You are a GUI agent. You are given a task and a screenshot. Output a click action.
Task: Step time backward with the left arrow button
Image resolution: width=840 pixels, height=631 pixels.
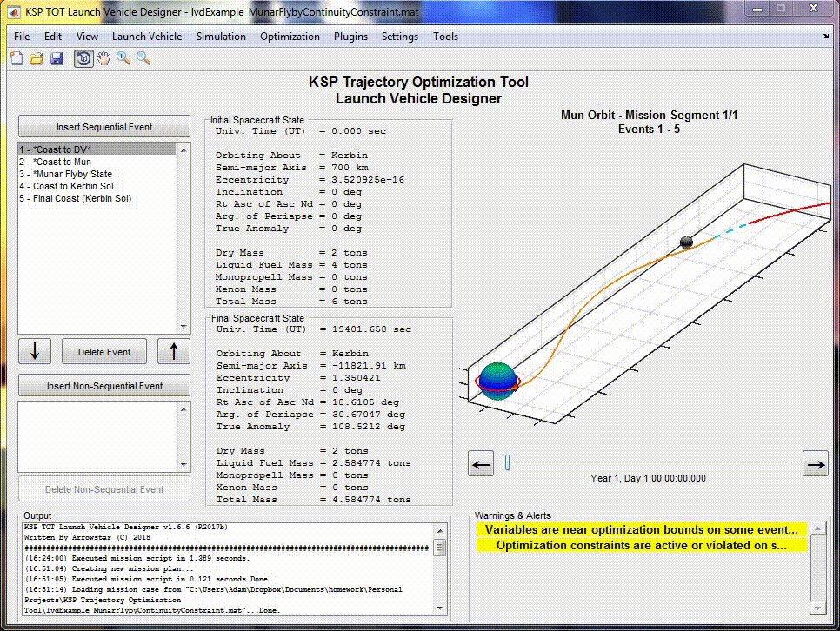tap(481, 464)
